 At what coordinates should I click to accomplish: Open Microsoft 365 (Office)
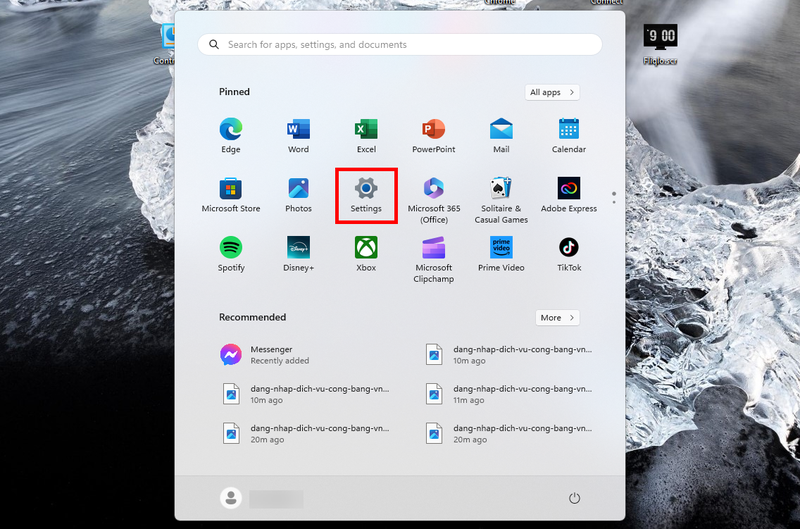click(x=434, y=200)
